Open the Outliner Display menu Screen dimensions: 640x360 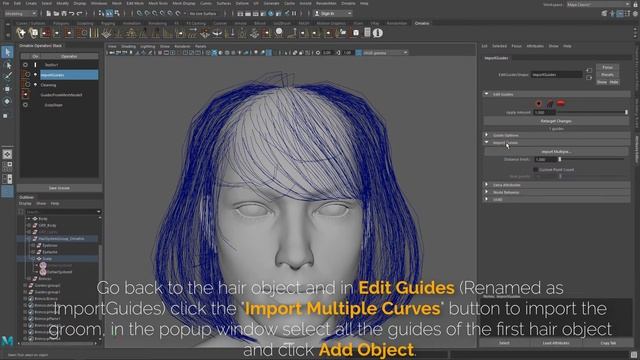tap(25, 203)
